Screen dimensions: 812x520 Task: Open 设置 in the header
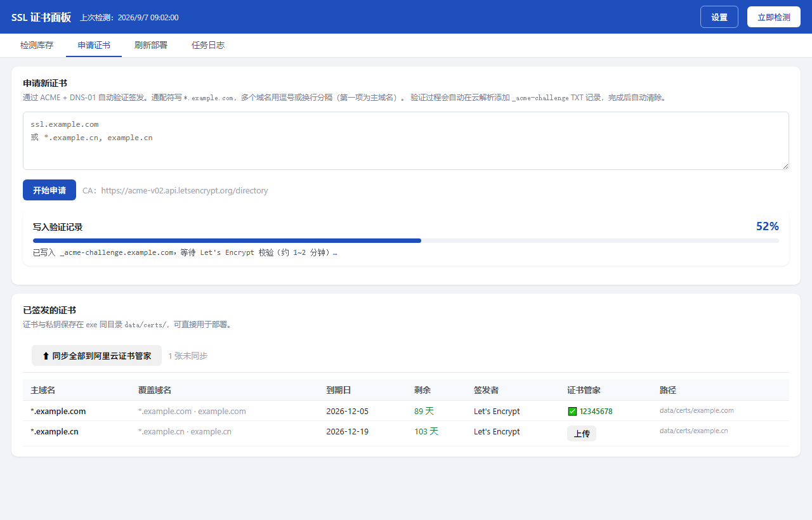tap(719, 17)
